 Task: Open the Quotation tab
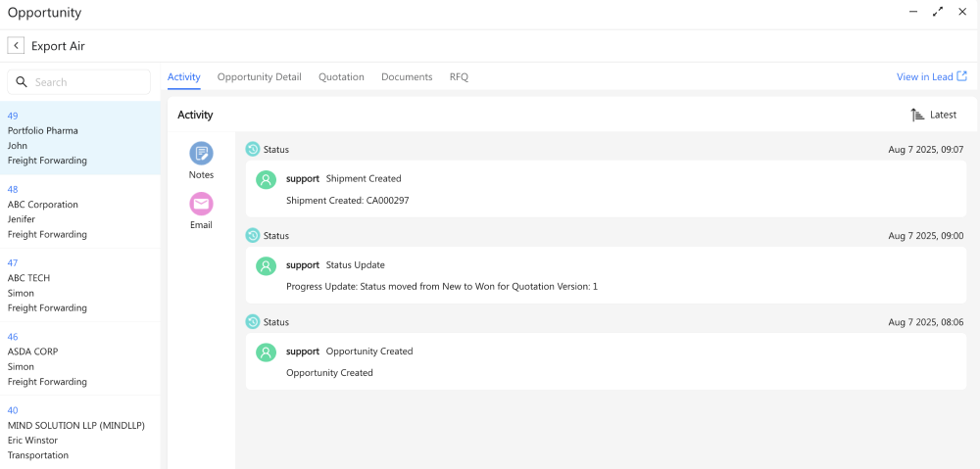(x=341, y=76)
